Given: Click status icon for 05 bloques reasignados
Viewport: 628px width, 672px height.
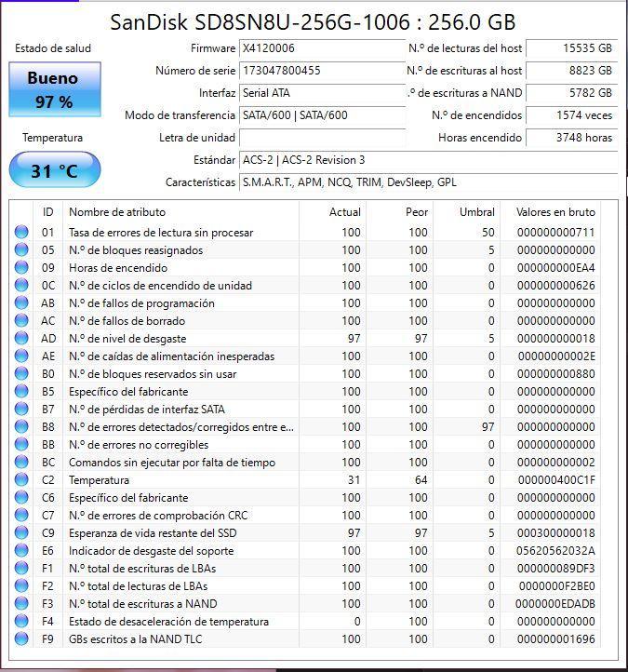Looking at the screenshot, I should pyautogui.click(x=21, y=249).
